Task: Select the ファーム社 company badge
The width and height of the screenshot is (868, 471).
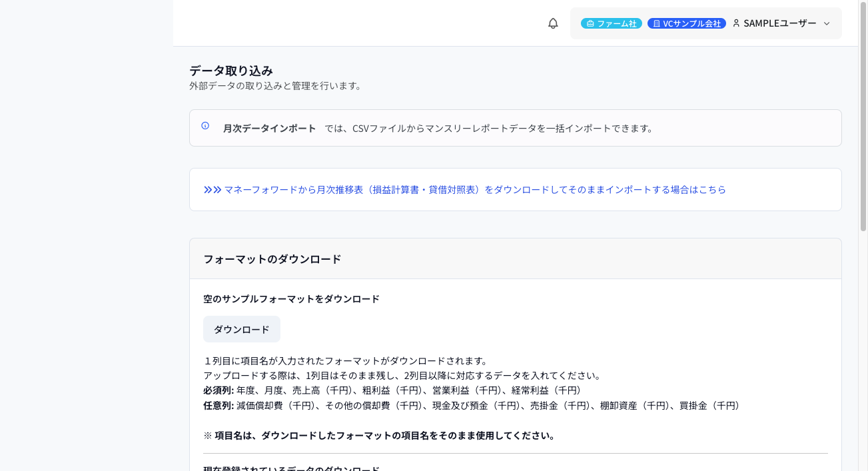Action: coord(611,23)
